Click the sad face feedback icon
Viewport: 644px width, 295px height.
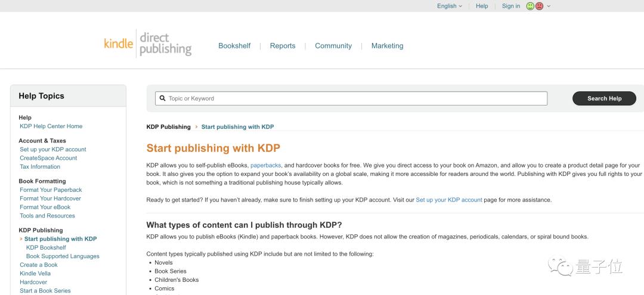click(x=539, y=6)
